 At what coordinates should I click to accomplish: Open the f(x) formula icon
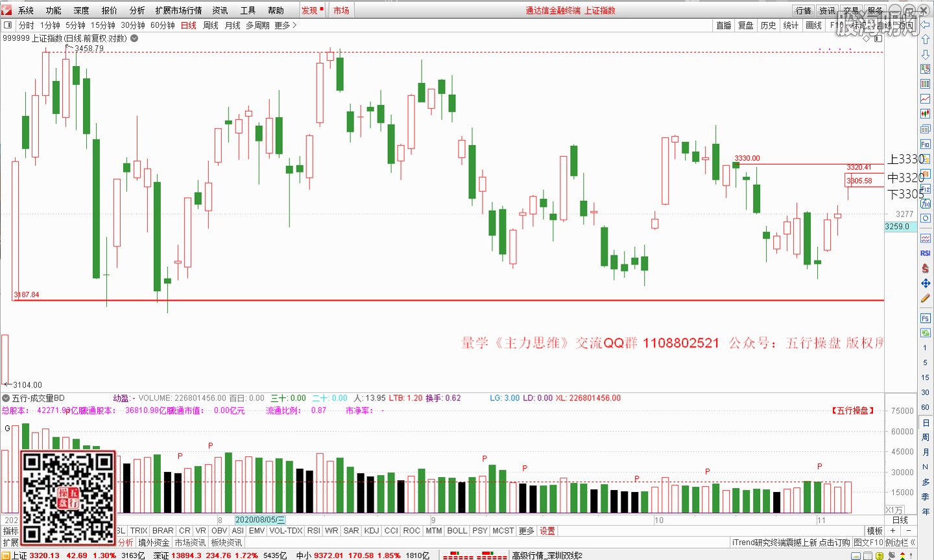pyautogui.click(x=925, y=204)
